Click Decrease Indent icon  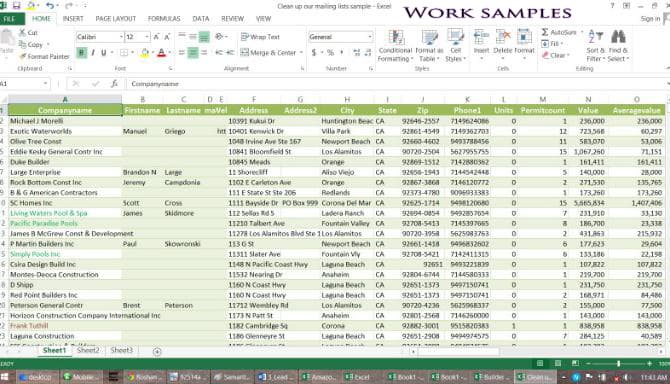(x=219, y=53)
